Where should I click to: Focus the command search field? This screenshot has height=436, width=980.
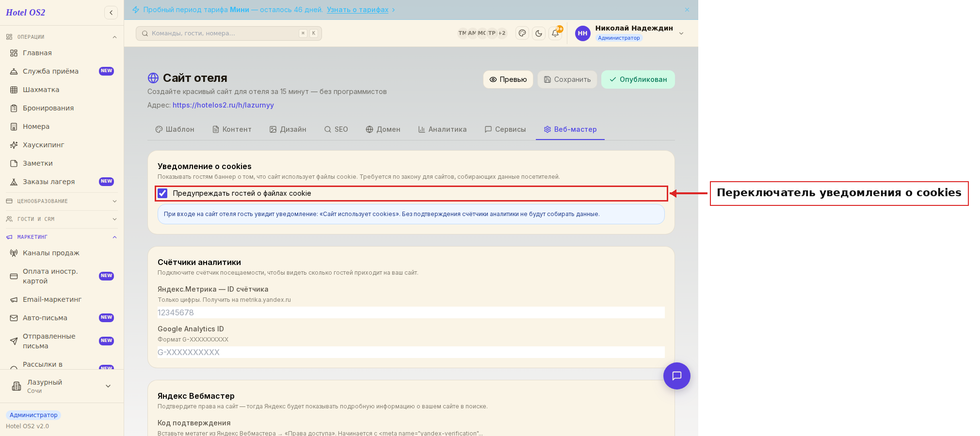229,33
